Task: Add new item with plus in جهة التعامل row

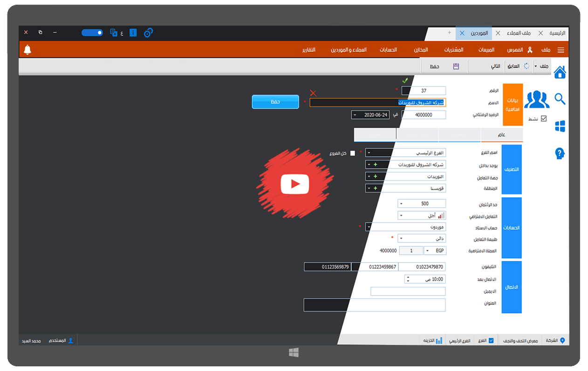Action: [x=376, y=176]
